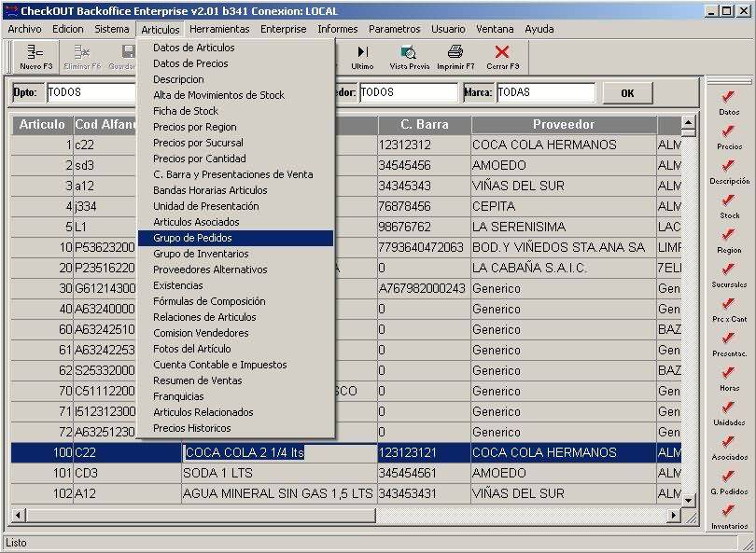This screenshot has height=553, width=756.
Task: Choose Fotos del Artículo menu entry
Action: click(236, 349)
